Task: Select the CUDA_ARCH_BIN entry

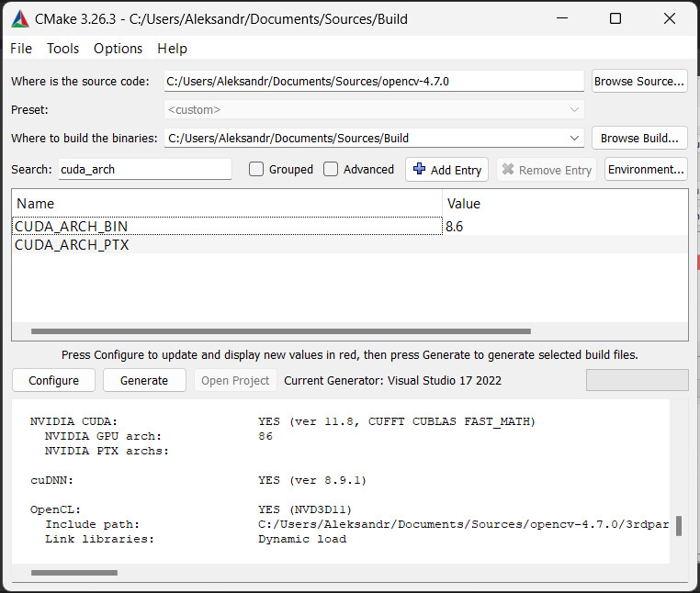Action: (227, 226)
